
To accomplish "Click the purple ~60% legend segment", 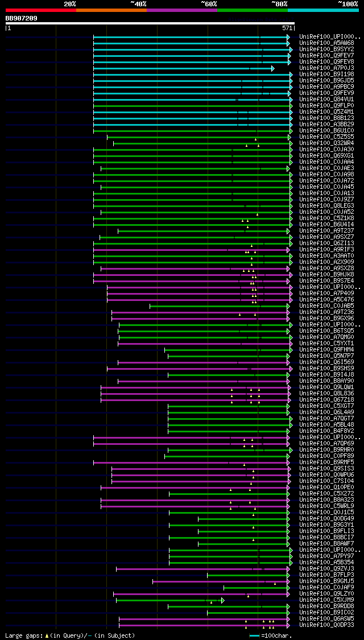I will click(x=182, y=10).
